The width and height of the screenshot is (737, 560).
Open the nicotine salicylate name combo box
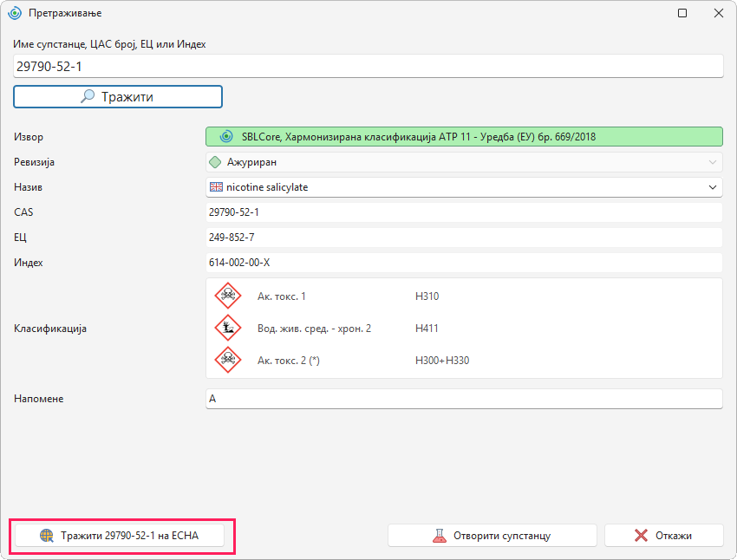(x=464, y=187)
